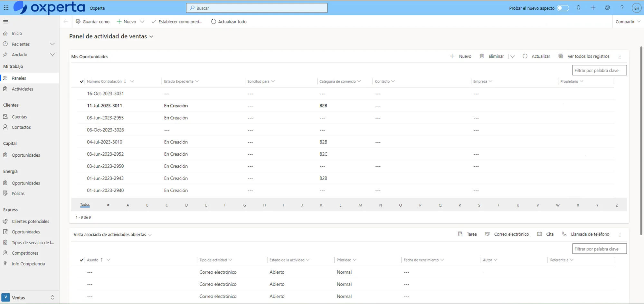Image resolution: width=644 pixels, height=304 pixels.
Task: Open the settings gear icon
Action: (x=607, y=8)
